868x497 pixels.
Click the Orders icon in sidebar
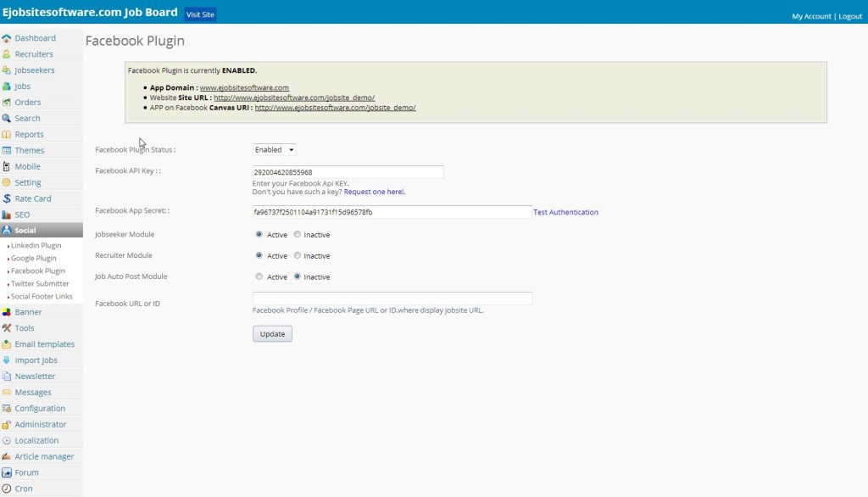point(7,103)
